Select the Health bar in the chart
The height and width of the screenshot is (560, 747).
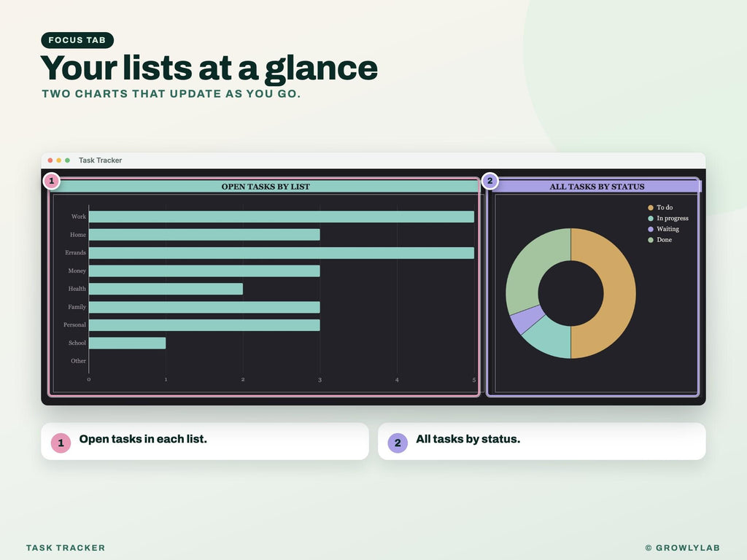(166, 289)
